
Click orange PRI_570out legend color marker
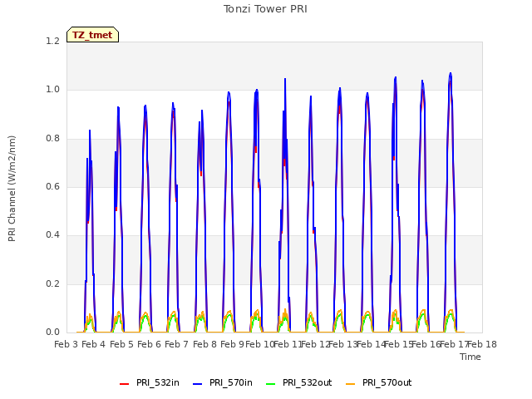tap(351, 384)
